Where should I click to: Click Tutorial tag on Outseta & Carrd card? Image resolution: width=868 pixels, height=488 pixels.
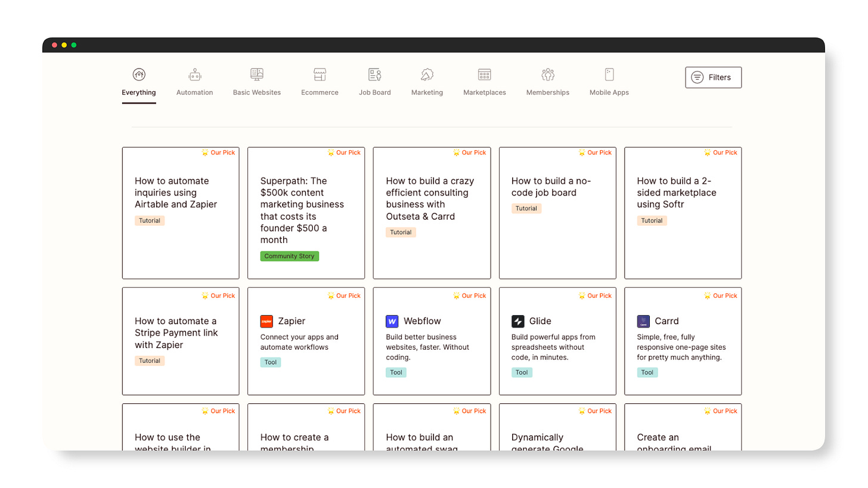coord(401,232)
